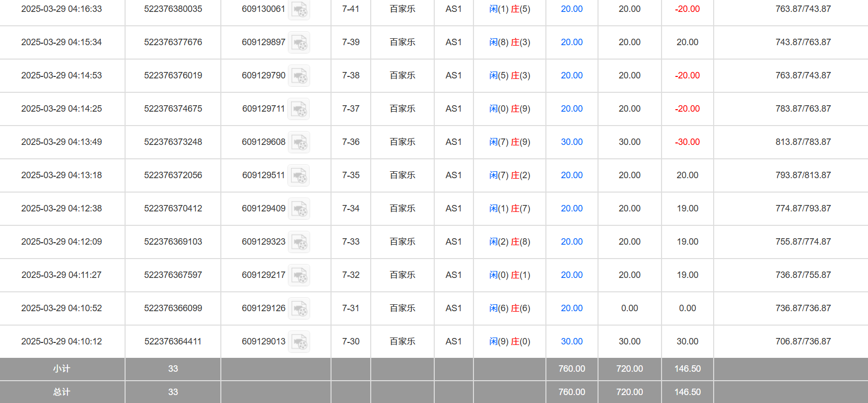Click the 小计 subtotal row label

click(62, 369)
